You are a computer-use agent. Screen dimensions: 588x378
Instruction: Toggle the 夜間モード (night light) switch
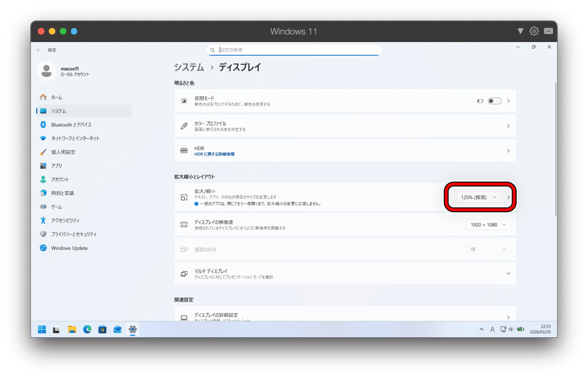pos(494,101)
